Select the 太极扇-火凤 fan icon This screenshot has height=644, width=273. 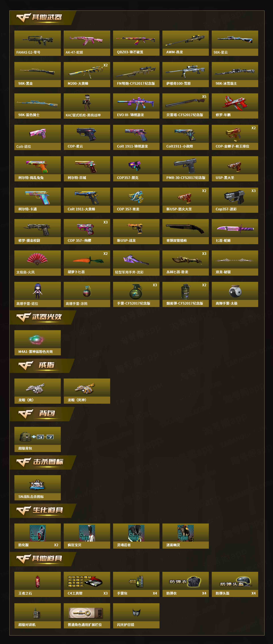pyautogui.click(x=38, y=259)
